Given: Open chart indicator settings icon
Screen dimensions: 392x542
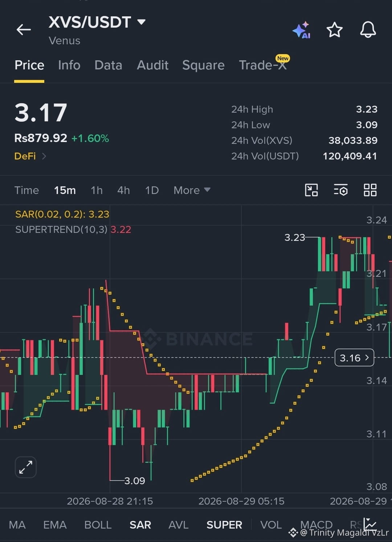Looking at the screenshot, I should click(341, 190).
